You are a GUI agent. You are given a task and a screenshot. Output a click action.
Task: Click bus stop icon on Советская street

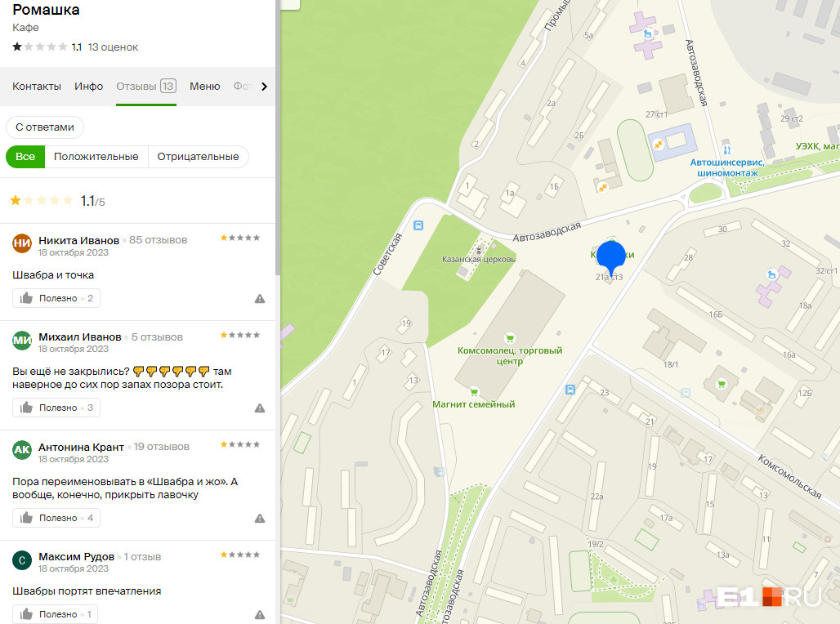pos(418,225)
